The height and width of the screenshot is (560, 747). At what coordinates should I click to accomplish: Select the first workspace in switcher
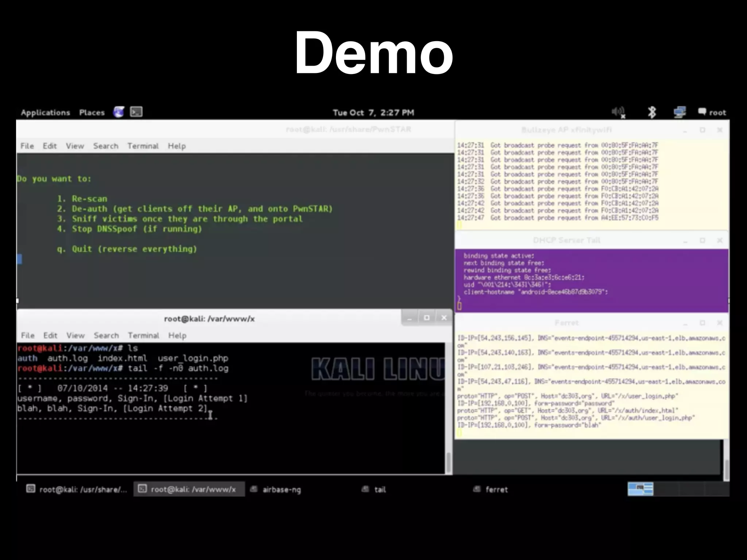coord(640,489)
